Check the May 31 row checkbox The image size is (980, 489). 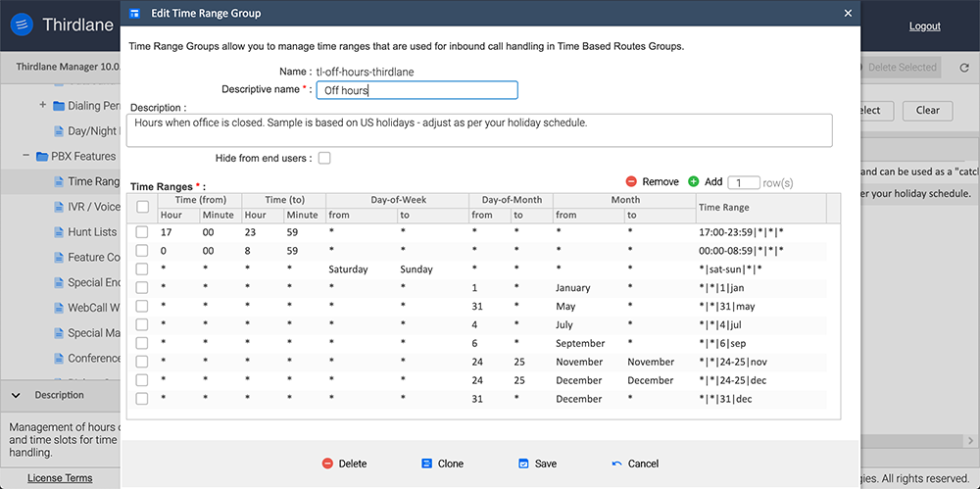[142, 306]
